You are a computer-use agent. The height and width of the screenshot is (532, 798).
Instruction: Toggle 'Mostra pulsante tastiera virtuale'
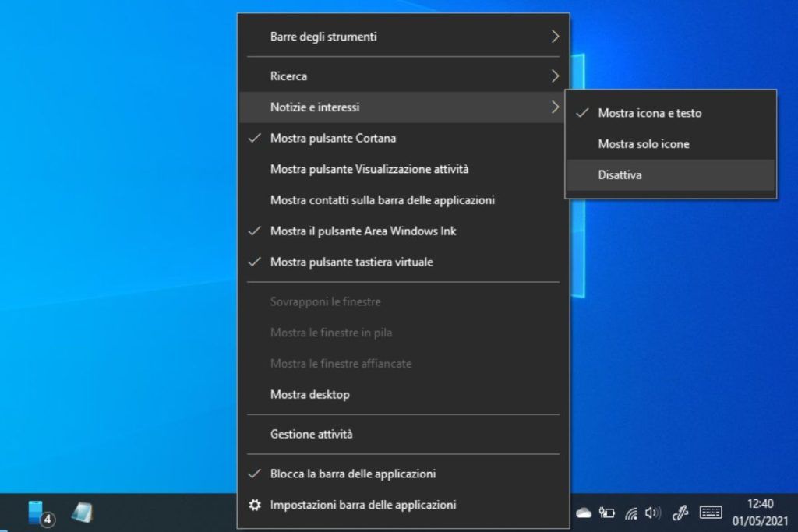tap(351, 262)
